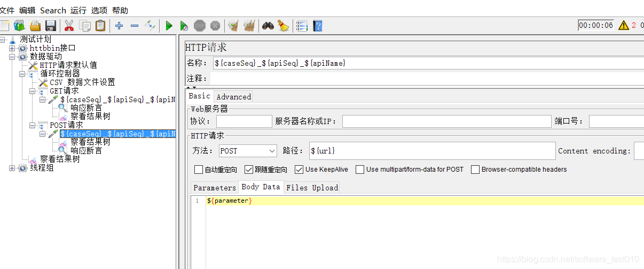Click the 协议 input field

(x=244, y=121)
